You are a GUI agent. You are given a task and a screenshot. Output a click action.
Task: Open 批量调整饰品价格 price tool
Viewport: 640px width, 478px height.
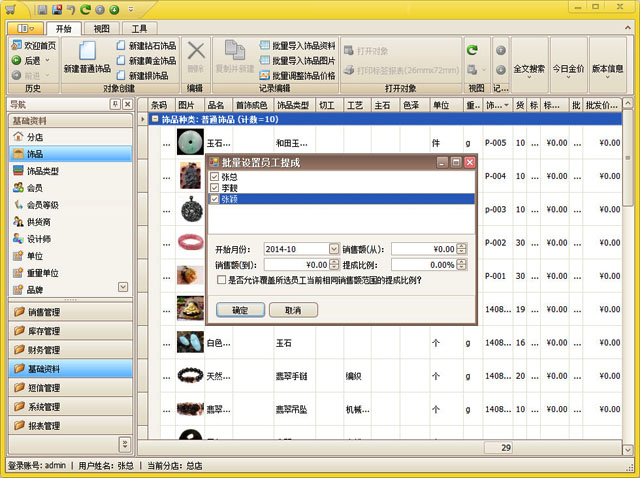(298, 76)
